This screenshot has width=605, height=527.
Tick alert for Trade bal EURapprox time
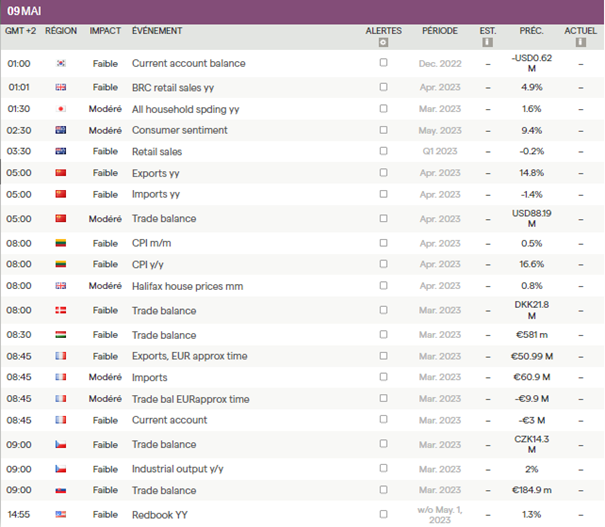point(383,398)
